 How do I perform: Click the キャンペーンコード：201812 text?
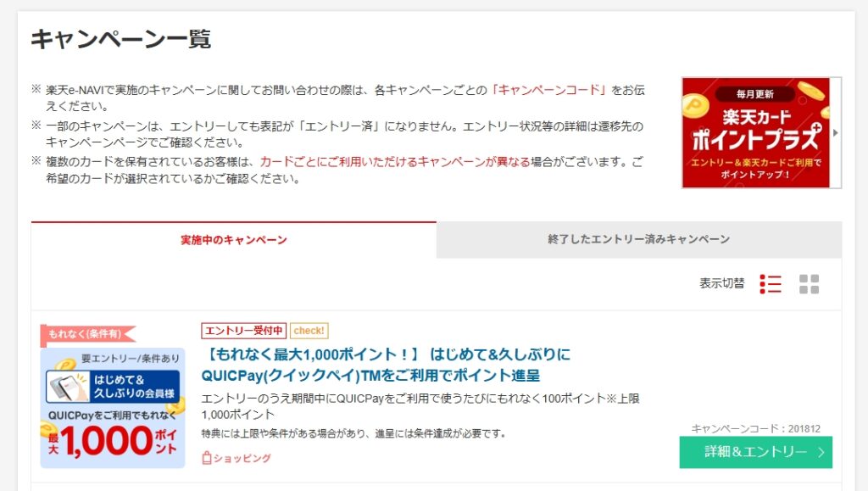(755, 428)
